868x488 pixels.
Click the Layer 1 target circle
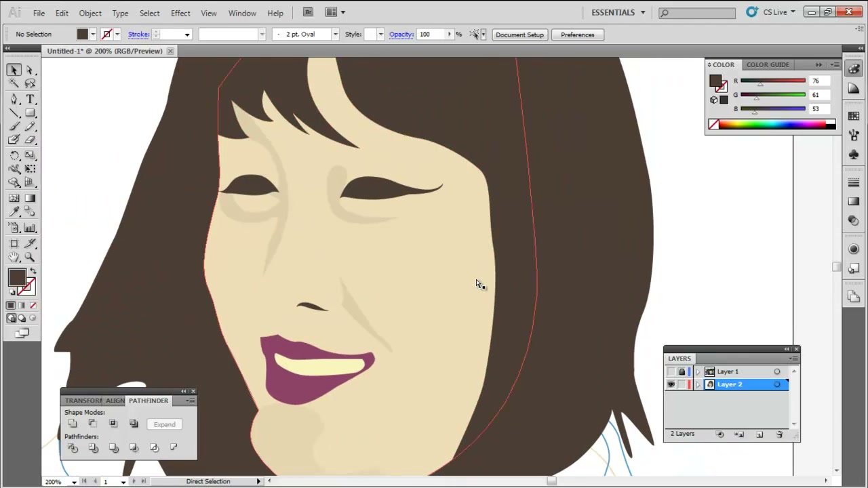(777, 371)
